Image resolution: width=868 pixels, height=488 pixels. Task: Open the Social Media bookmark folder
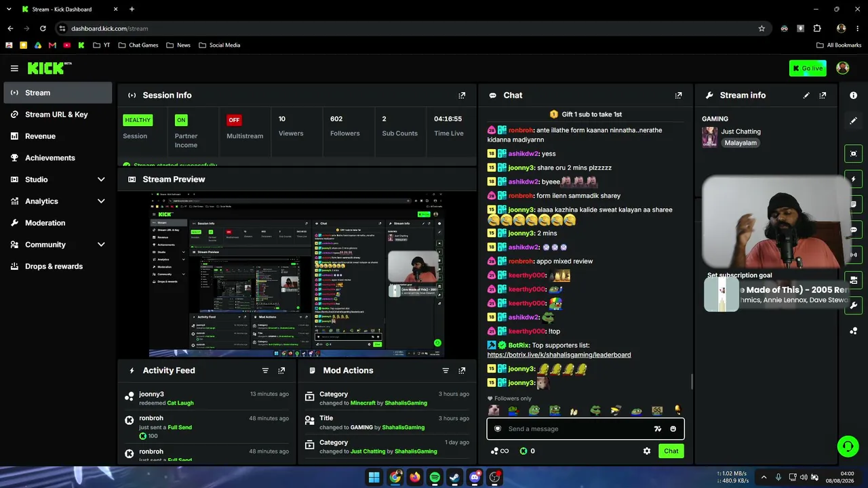pos(219,45)
